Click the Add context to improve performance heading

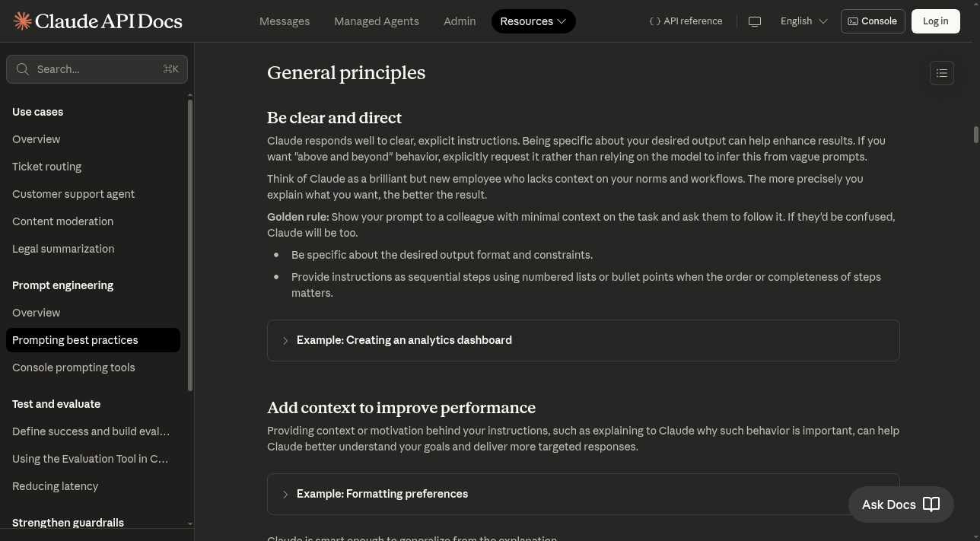click(x=401, y=408)
